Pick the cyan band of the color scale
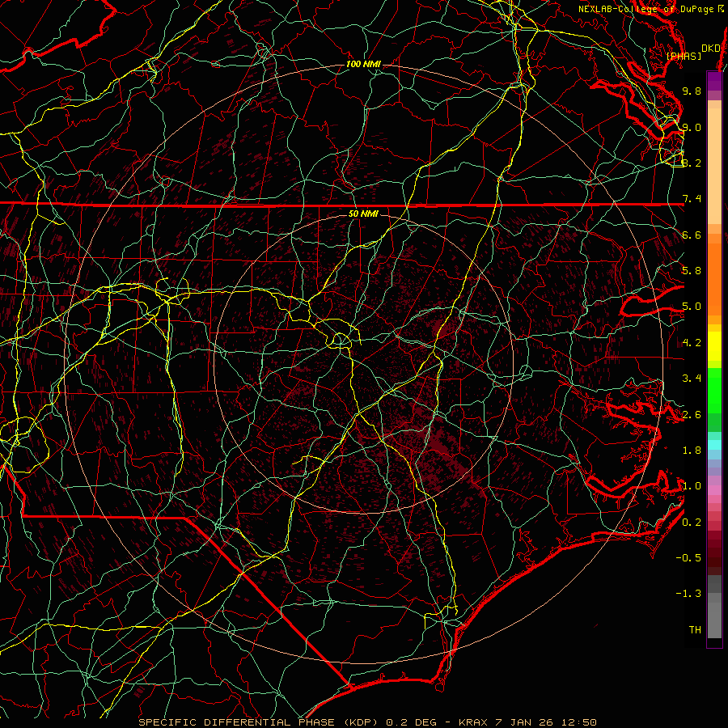Image resolution: width=728 pixels, height=728 pixels. click(x=714, y=444)
